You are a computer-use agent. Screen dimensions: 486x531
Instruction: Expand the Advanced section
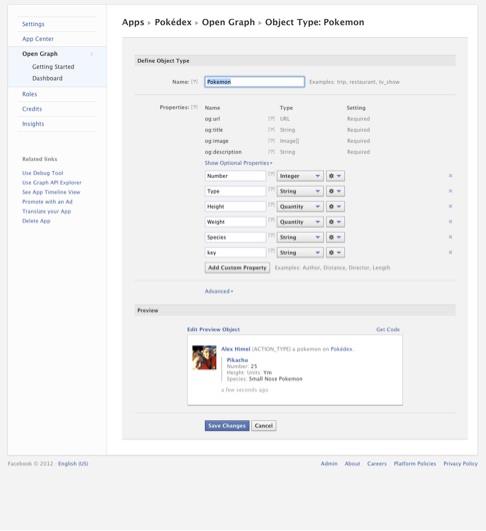coord(219,291)
